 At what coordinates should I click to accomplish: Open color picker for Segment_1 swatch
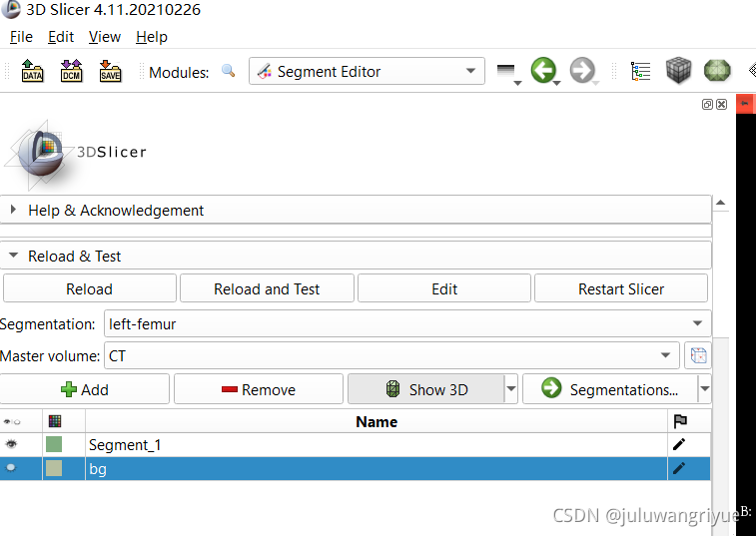coord(54,444)
